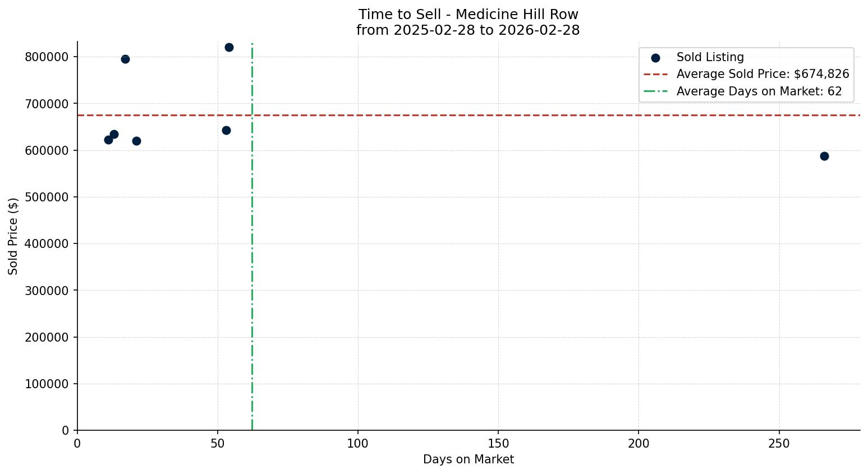Click the 'Days on Market' x-axis label
The image size is (868, 474).
pyautogui.click(x=468, y=459)
